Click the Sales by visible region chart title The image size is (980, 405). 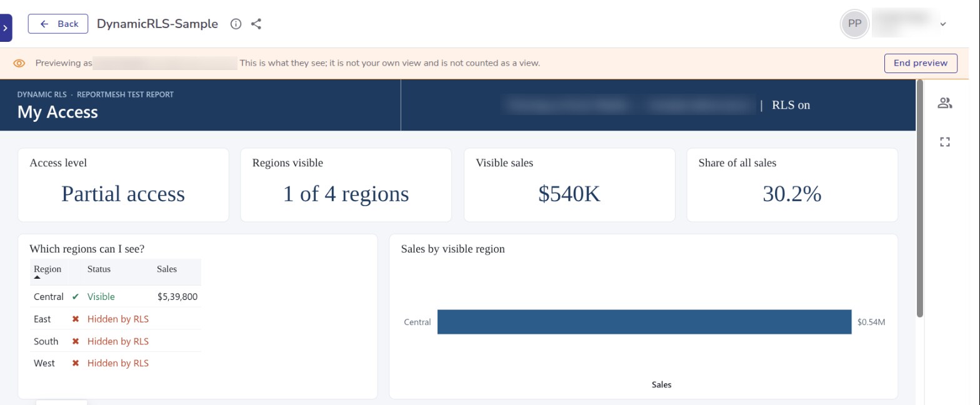click(452, 249)
